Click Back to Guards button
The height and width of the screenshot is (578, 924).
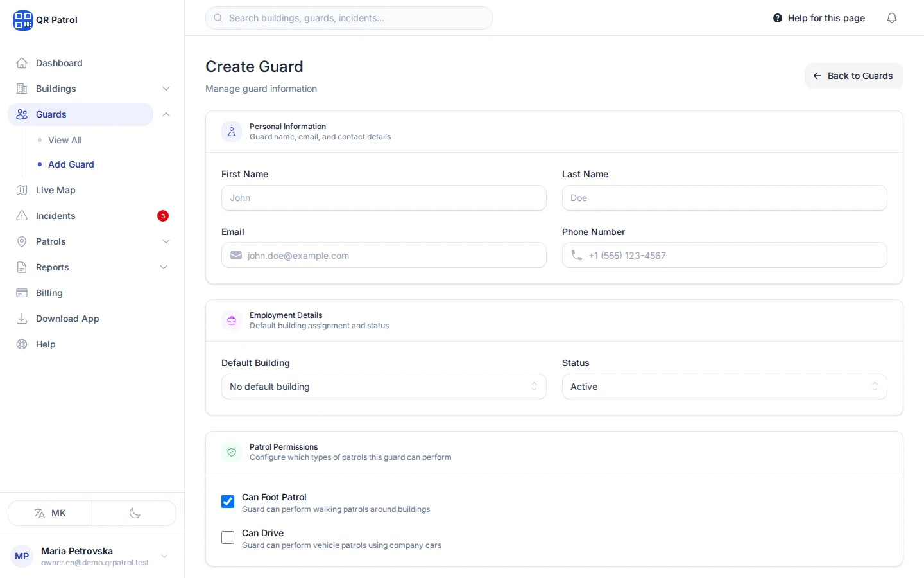(x=853, y=76)
